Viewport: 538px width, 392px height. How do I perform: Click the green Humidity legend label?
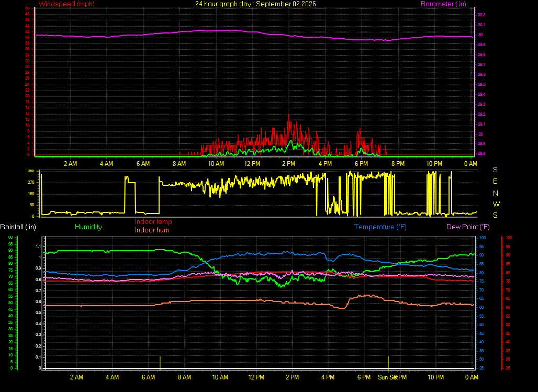coord(88,227)
